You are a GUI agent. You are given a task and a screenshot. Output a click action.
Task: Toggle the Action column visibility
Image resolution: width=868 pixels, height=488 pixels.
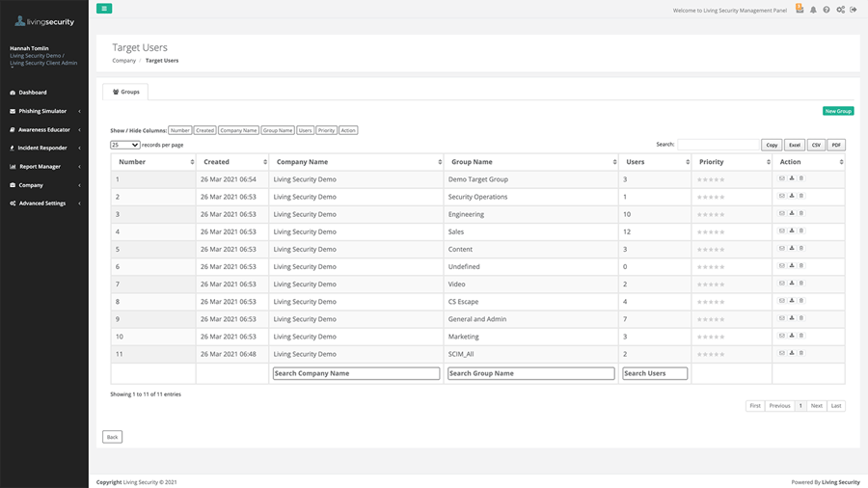coord(348,130)
